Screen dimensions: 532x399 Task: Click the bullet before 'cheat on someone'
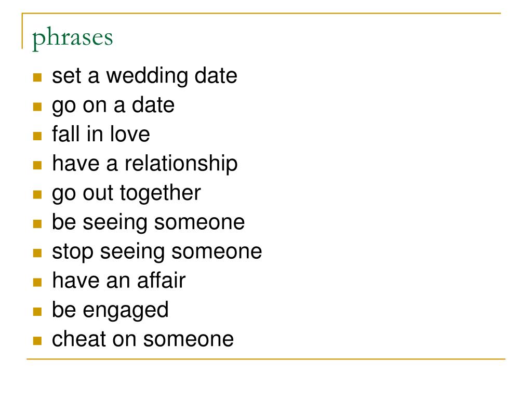pos(37,341)
